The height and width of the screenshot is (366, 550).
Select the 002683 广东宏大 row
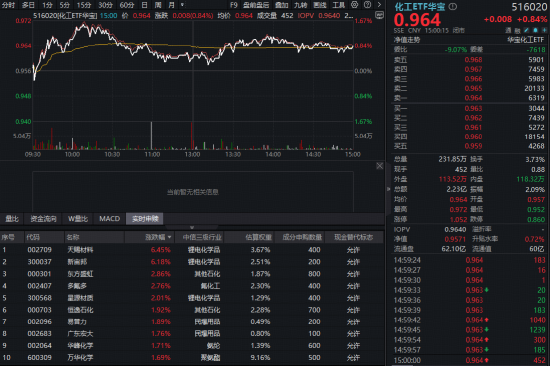[192, 333]
